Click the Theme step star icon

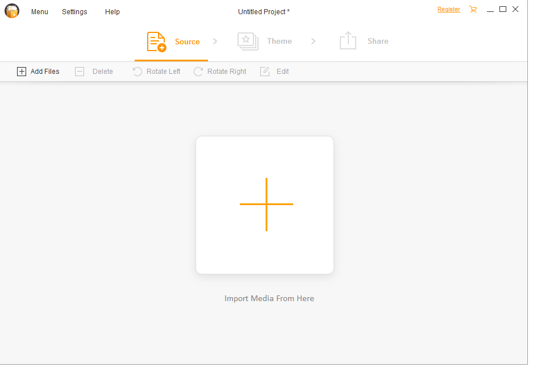(248, 41)
